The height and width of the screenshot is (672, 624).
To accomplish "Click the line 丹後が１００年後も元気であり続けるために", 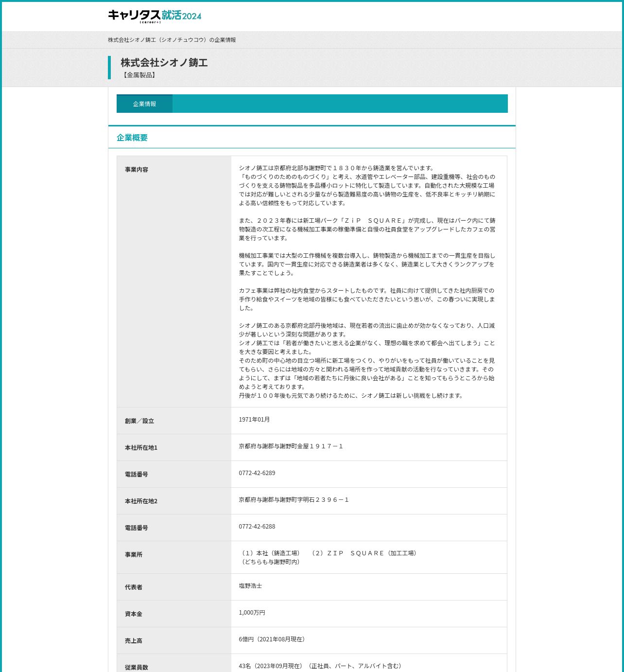I will click(352, 396).
